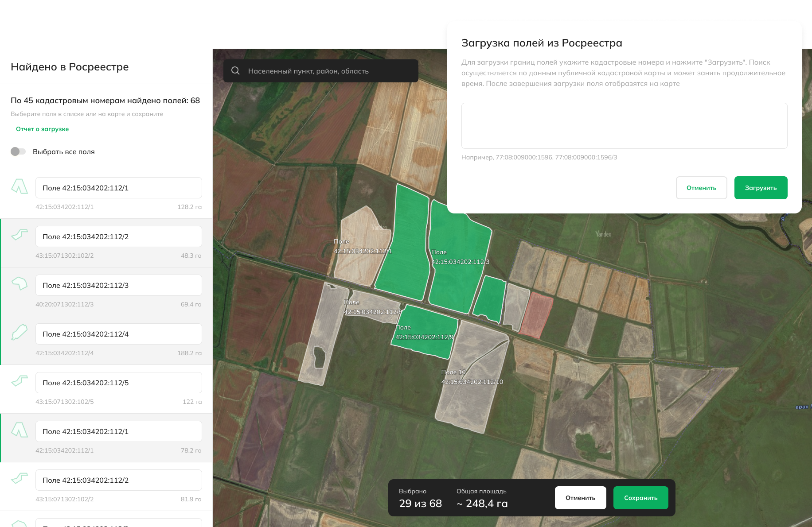
Task: Click area value '188.2 га'
Action: [189, 353]
